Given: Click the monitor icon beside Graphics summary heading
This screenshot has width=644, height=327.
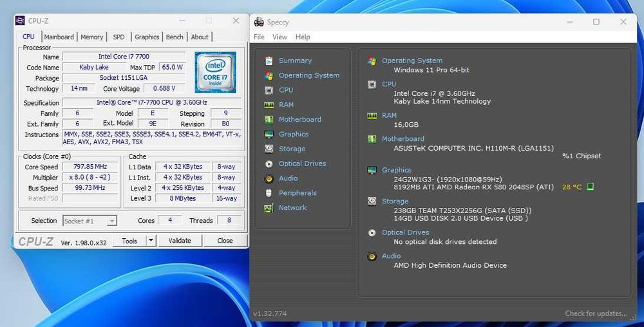Looking at the screenshot, I should [372, 171].
